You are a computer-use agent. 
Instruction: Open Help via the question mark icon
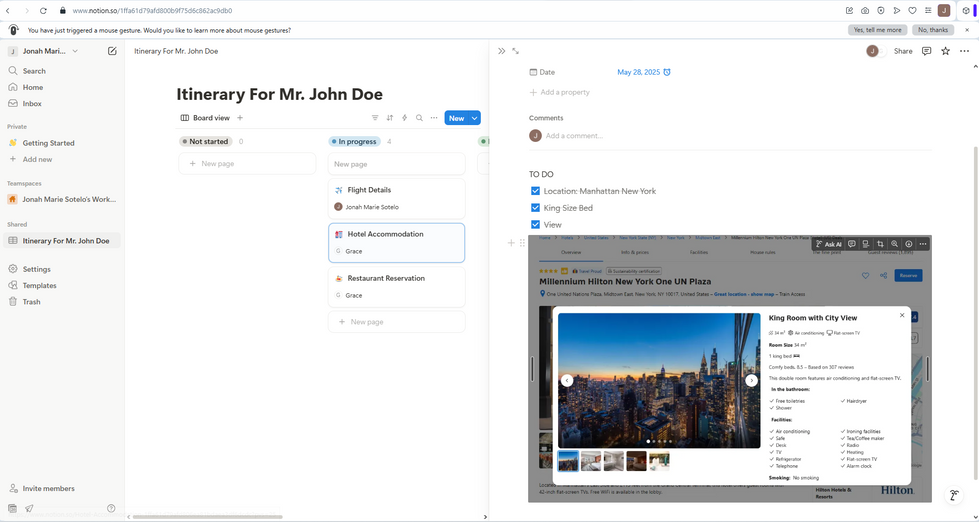111,508
